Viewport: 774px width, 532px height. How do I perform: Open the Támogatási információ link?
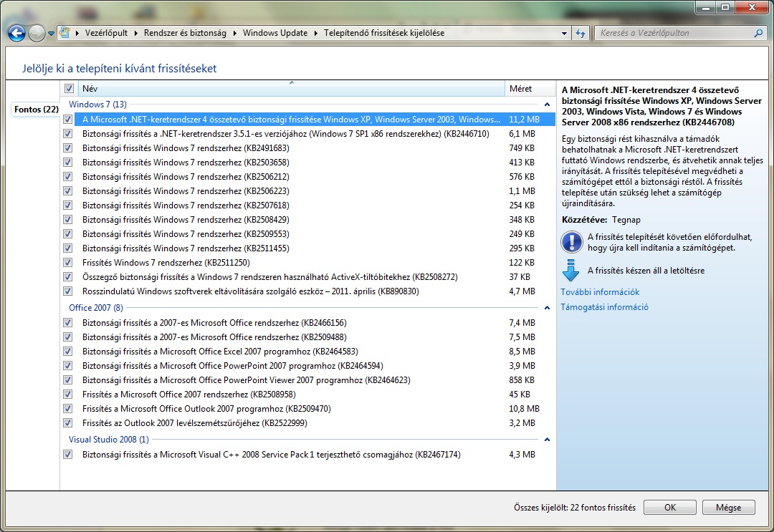click(x=604, y=306)
